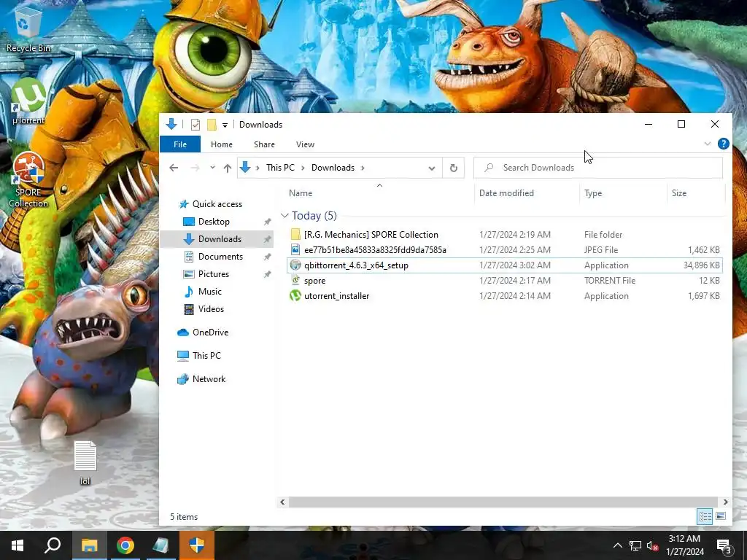The height and width of the screenshot is (560, 747).
Task: Sort by Size column header
Action: 679,192
